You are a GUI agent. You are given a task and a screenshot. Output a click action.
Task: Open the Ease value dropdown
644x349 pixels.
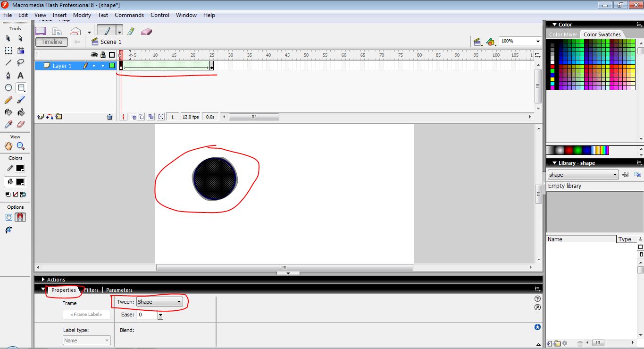click(x=160, y=315)
